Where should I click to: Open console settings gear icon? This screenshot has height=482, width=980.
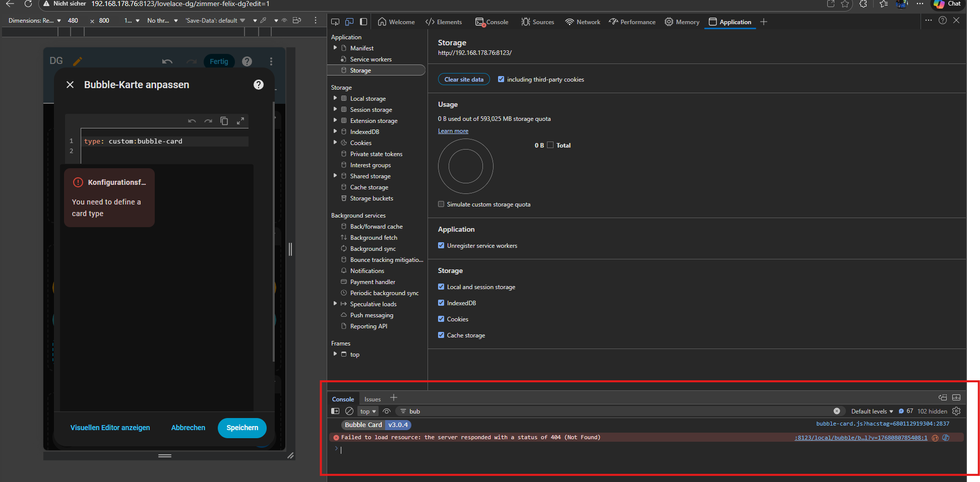[x=956, y=411]
